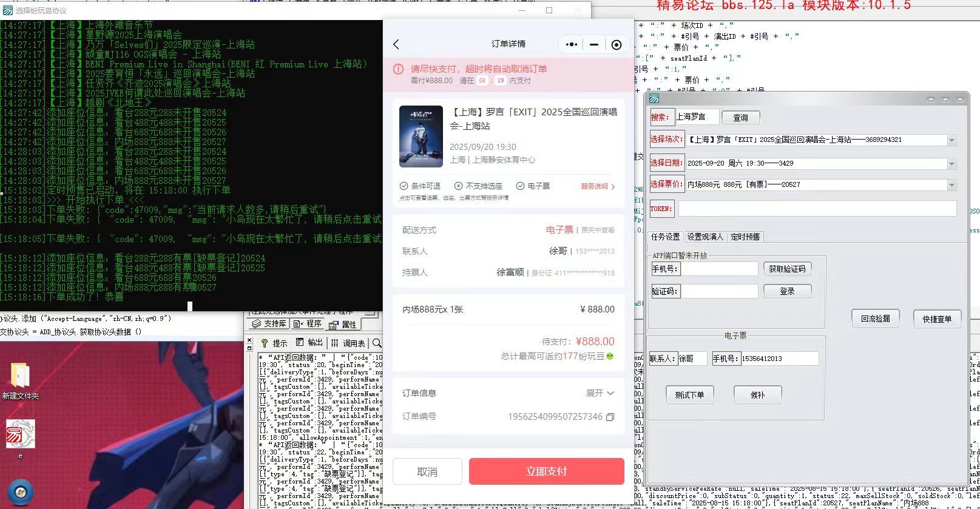This screenshot has height=509, width=980.
Task: Click the 登录 button
Action: (787, 291)
